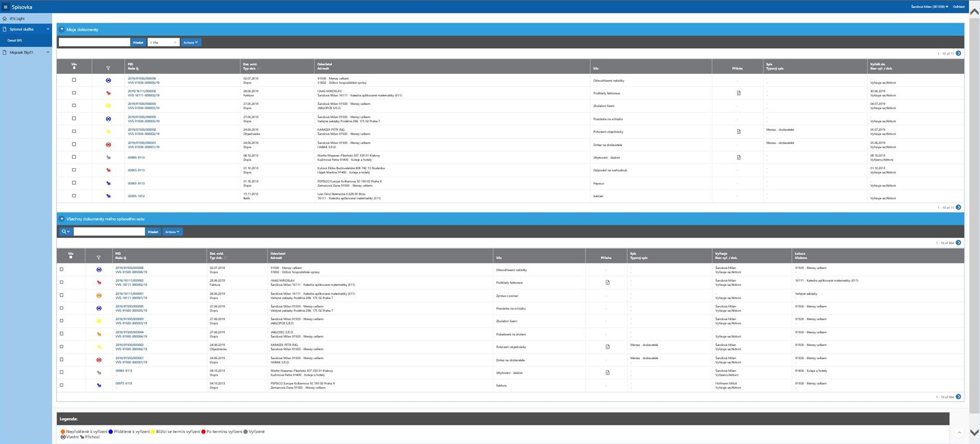Click the legend text 'Po termínu vyřízení'
The height and width of the screenshot is (444, 980).
click(224, 432)
